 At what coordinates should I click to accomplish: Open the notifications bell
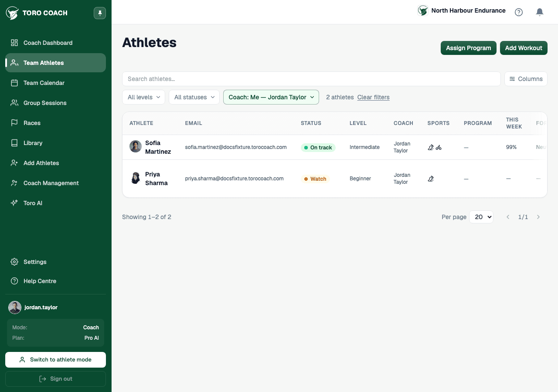point(540,12)
